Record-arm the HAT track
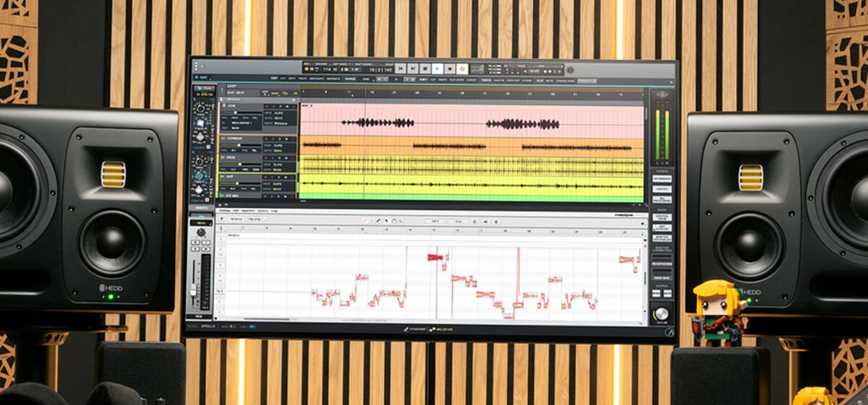868x405 pixels. click(x=266, y=177)
